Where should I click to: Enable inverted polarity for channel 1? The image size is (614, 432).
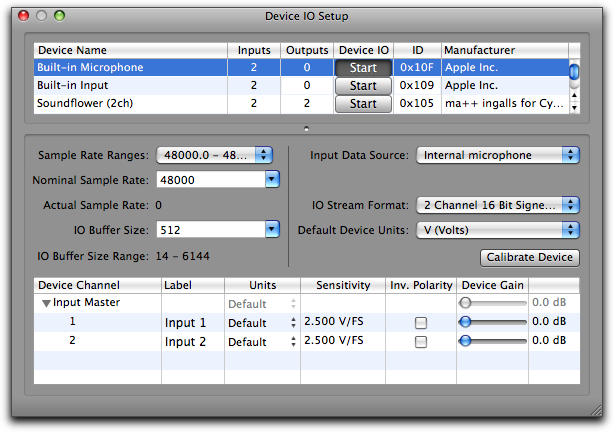point(421,323)
